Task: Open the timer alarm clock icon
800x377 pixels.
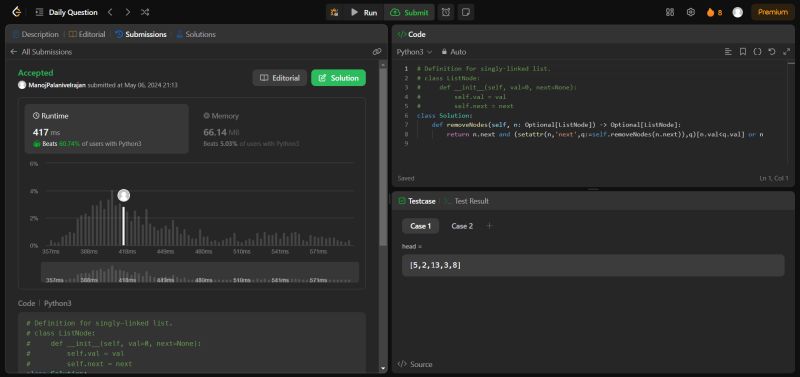Action: pyautogui.click(x=446, y=12)
